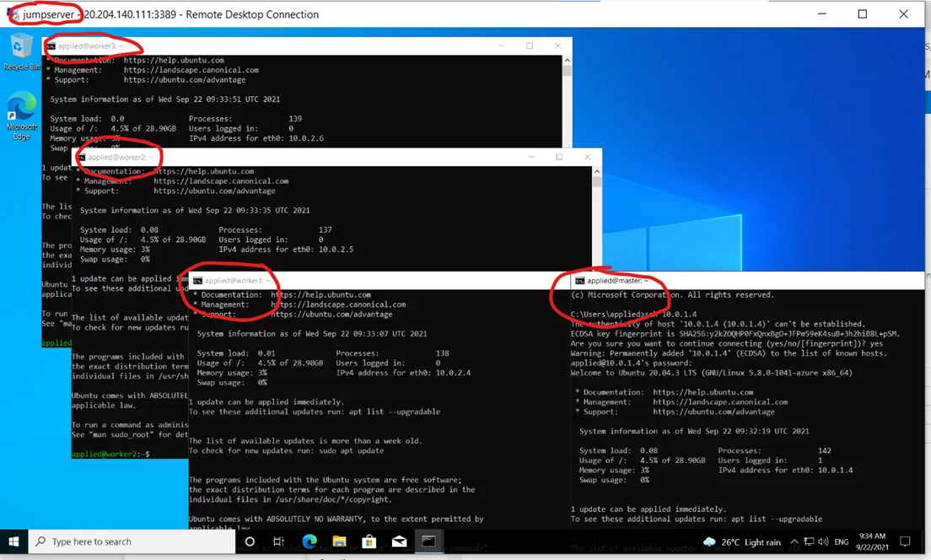Image resolution: width=931 pixels, height=560 pixels.
Task: Open Task View in taskbar
Action: 279,541
